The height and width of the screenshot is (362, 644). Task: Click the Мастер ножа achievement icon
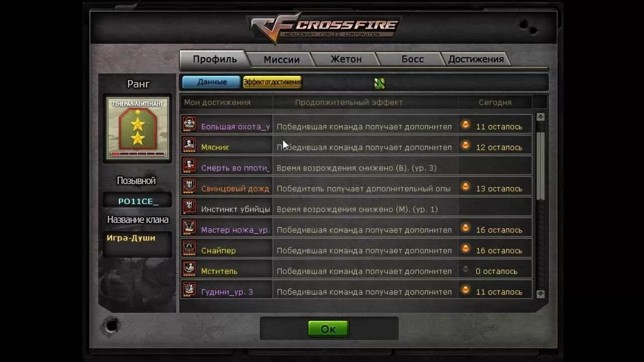[189, 227]
